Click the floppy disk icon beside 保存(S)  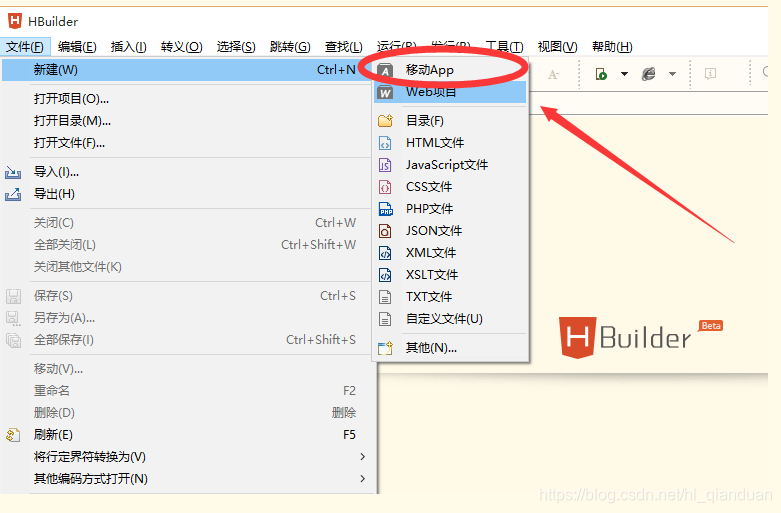click(13, 296)
